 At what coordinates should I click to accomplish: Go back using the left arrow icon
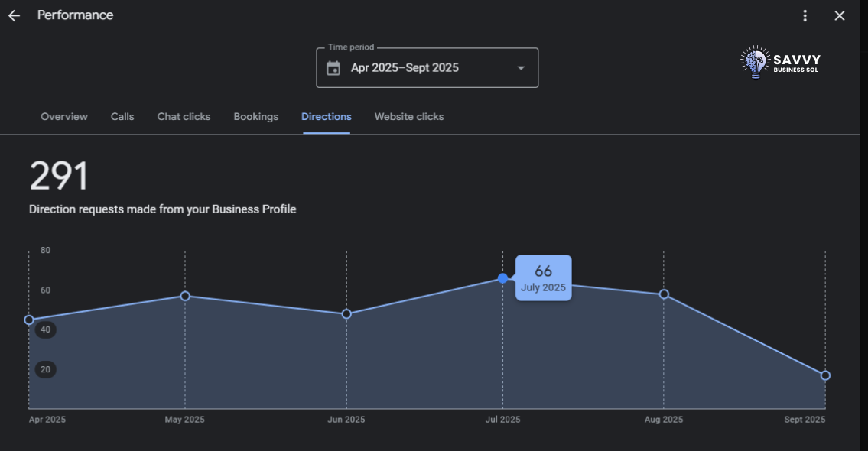tap(14, 15)
